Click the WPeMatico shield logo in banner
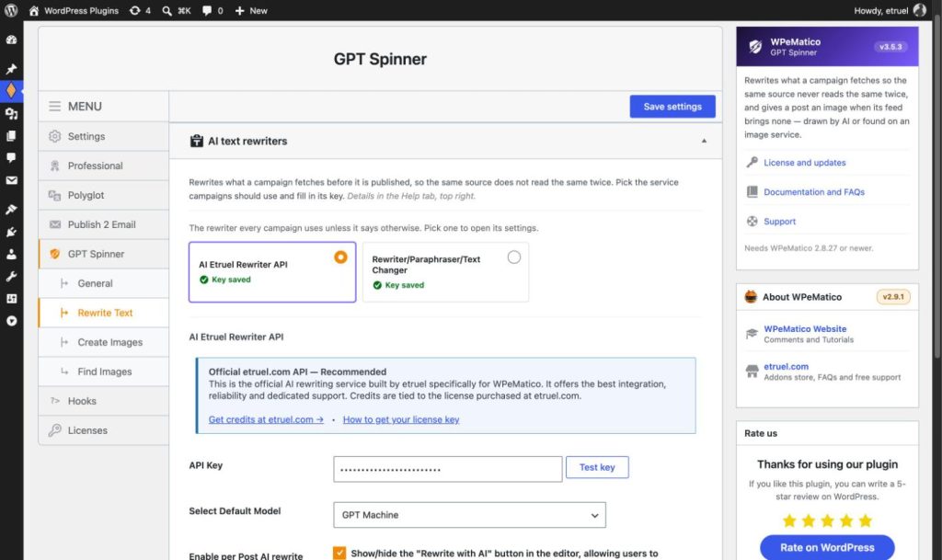 755,46
